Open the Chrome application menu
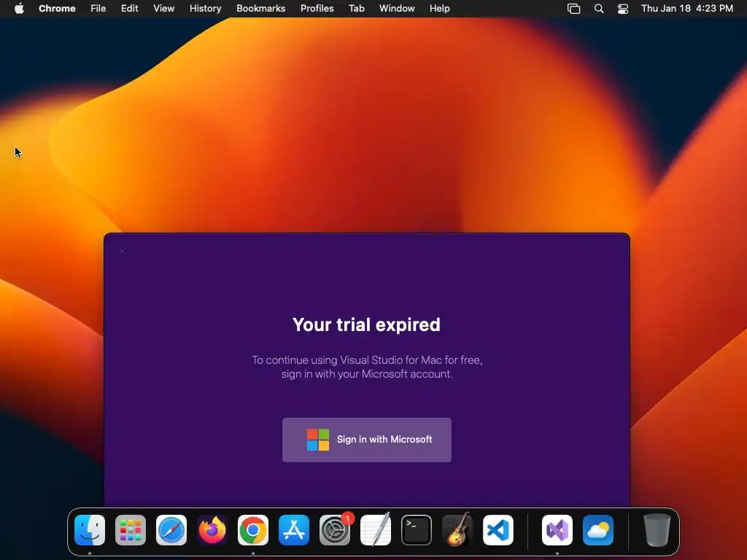The width and height of the screenshot is (747, 560). coord(57,9)
